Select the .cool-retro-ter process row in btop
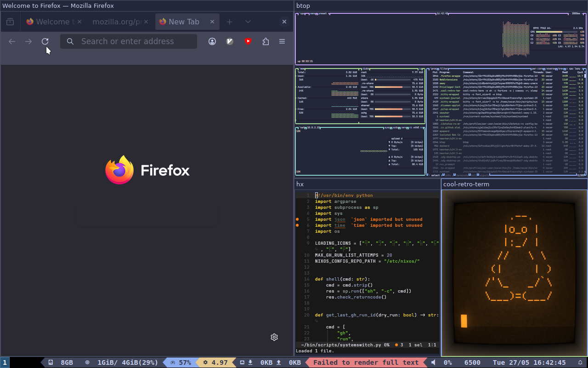588x368 pixels. click(x=508, y=91)
